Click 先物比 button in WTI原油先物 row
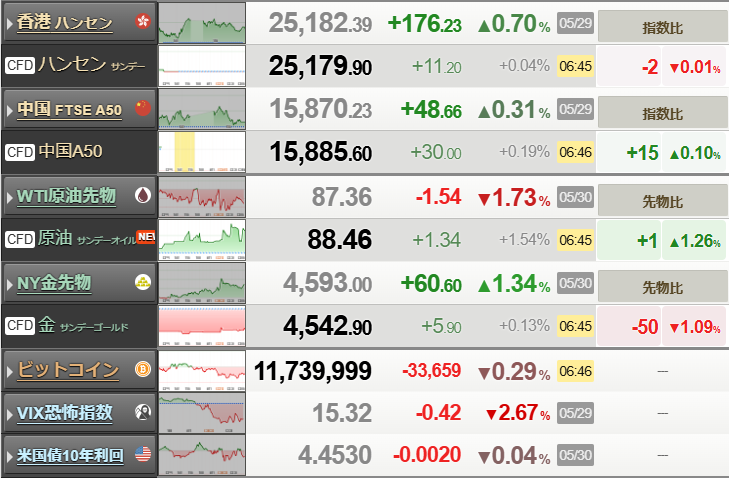 [x=663, y=200]
